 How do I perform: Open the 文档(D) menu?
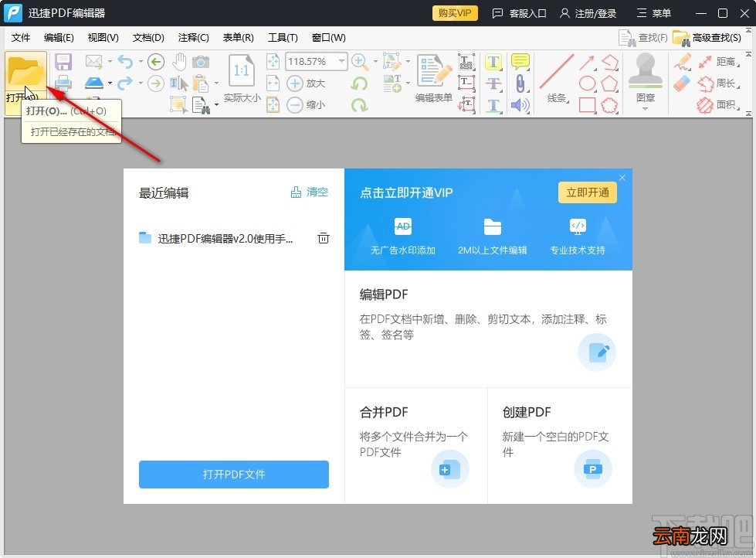[x=148, y=38]
